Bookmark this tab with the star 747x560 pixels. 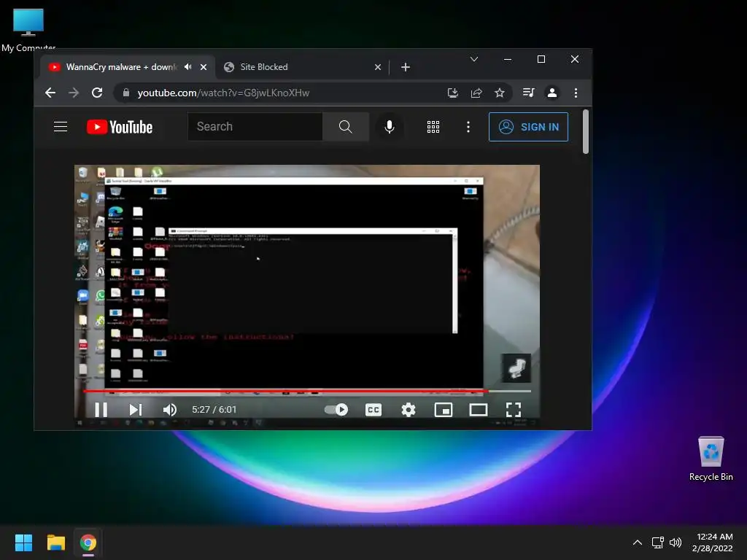(x=499, y=93)
